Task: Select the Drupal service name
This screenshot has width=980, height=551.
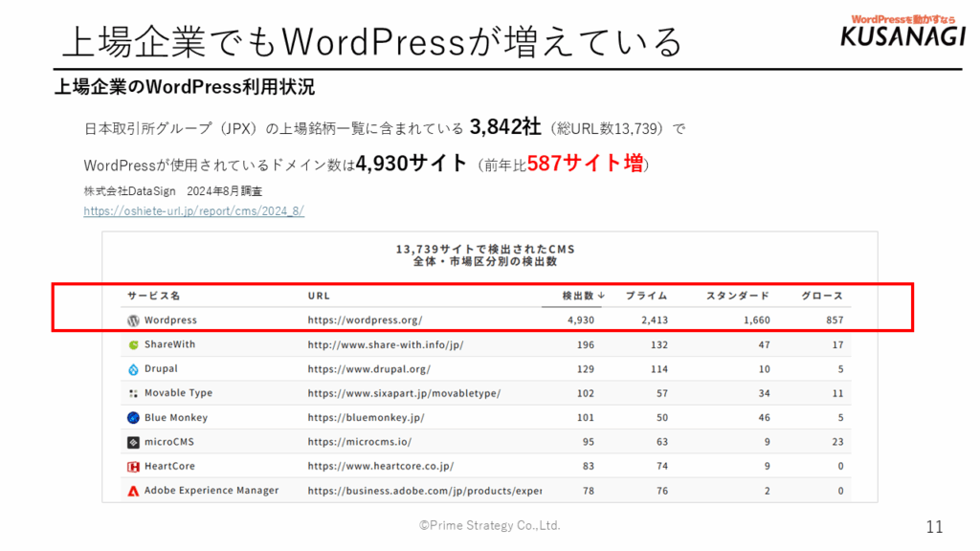Action: pyautogui.click(x=161, y=368)
